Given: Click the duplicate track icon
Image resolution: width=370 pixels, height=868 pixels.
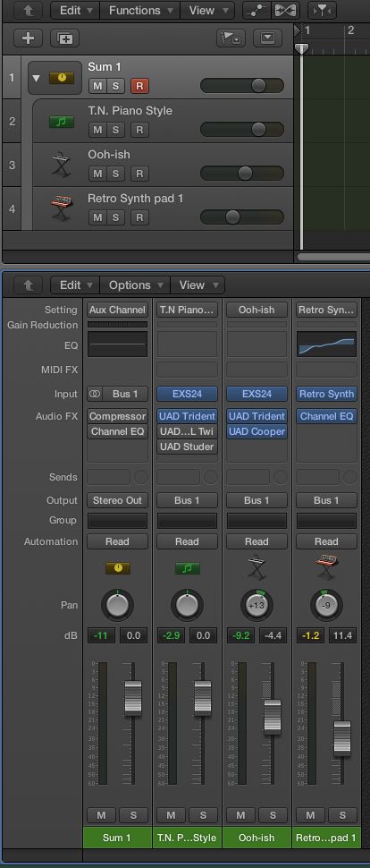Looking at the screenshot, I should tap(64, 38).
